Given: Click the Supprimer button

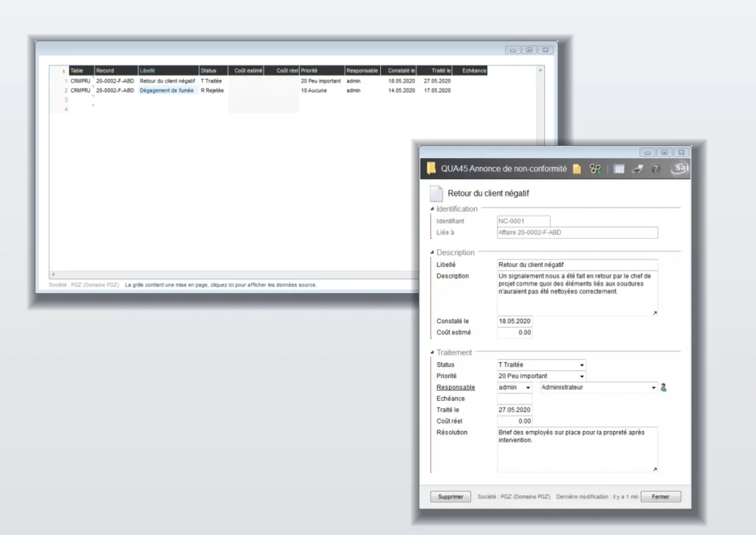Looking at the screenshot, I should tap(450, 497).
